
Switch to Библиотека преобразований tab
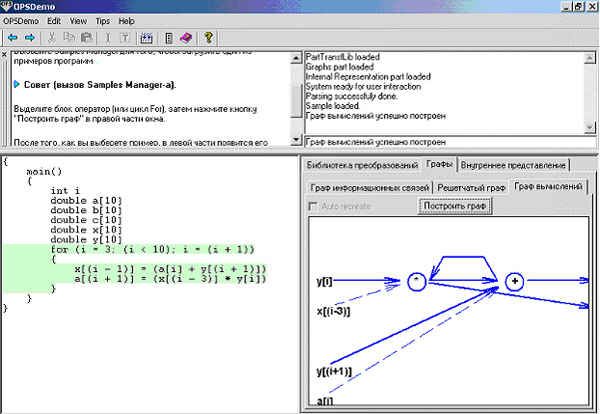[362, 165]
